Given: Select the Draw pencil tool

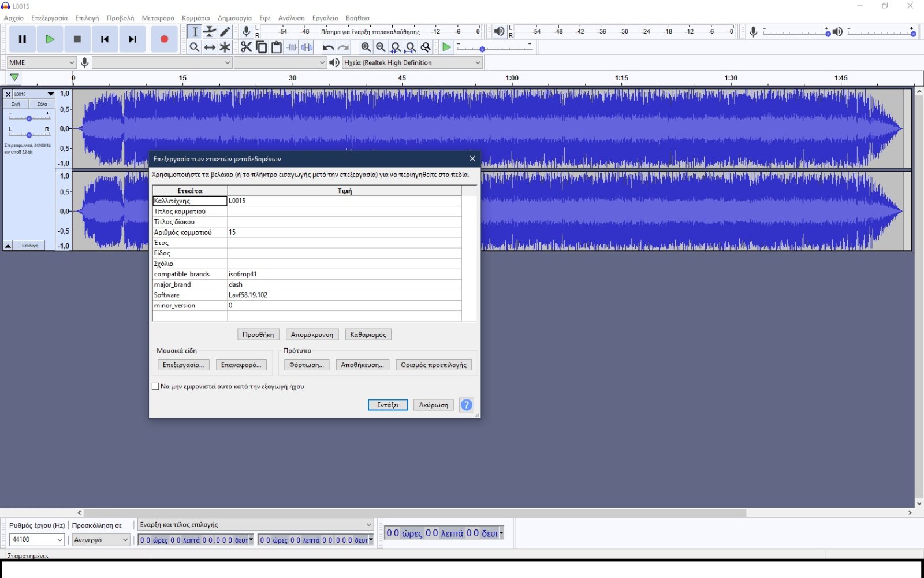Looking at the screenshot, I should pos(225,32).
